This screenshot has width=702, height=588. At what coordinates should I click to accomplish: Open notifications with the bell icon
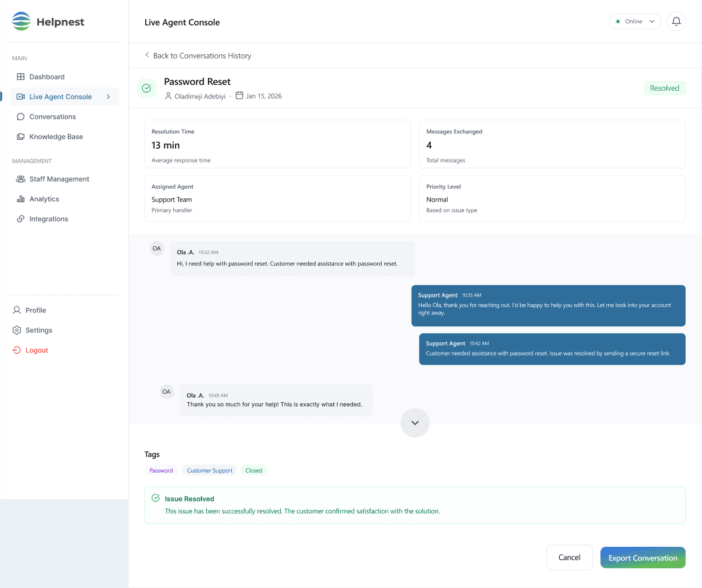click(676, 22)
